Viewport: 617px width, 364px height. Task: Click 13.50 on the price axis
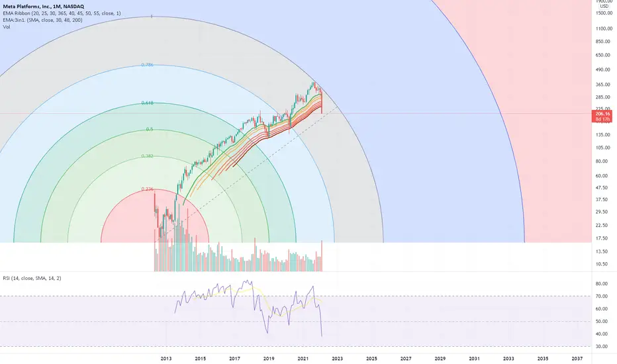602,251
